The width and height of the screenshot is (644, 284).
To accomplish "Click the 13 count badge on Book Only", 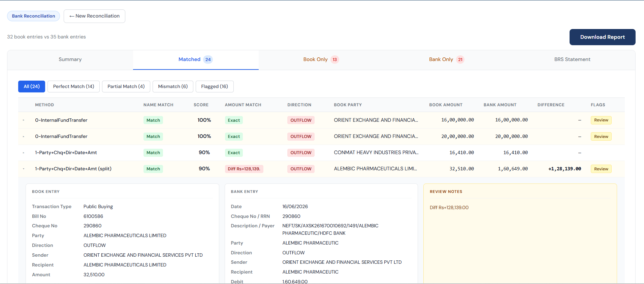I will 334,60.
